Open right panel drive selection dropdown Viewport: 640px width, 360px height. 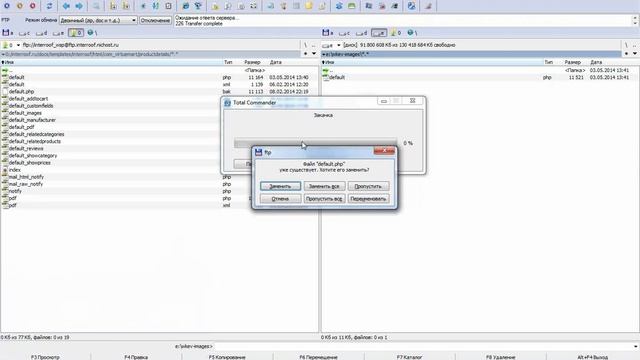(x=338, y=45)
